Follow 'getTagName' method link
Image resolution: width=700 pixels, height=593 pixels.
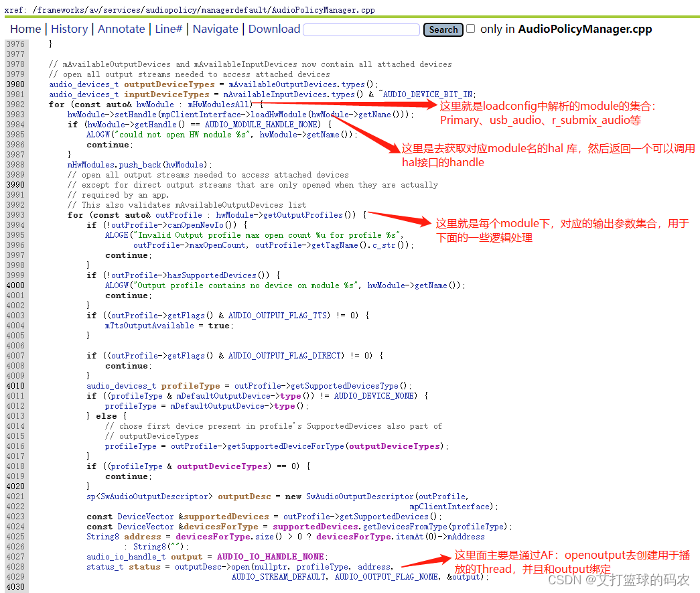(x=334, y=245)
